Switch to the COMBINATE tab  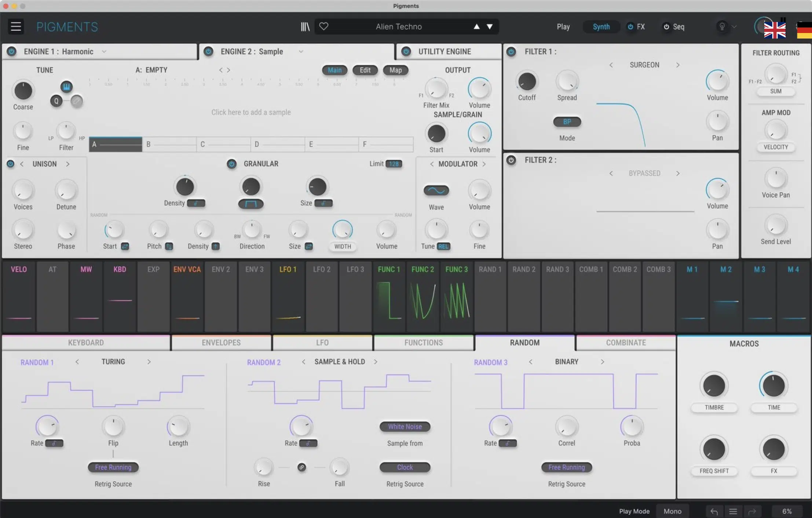click(x=626, y=343)
